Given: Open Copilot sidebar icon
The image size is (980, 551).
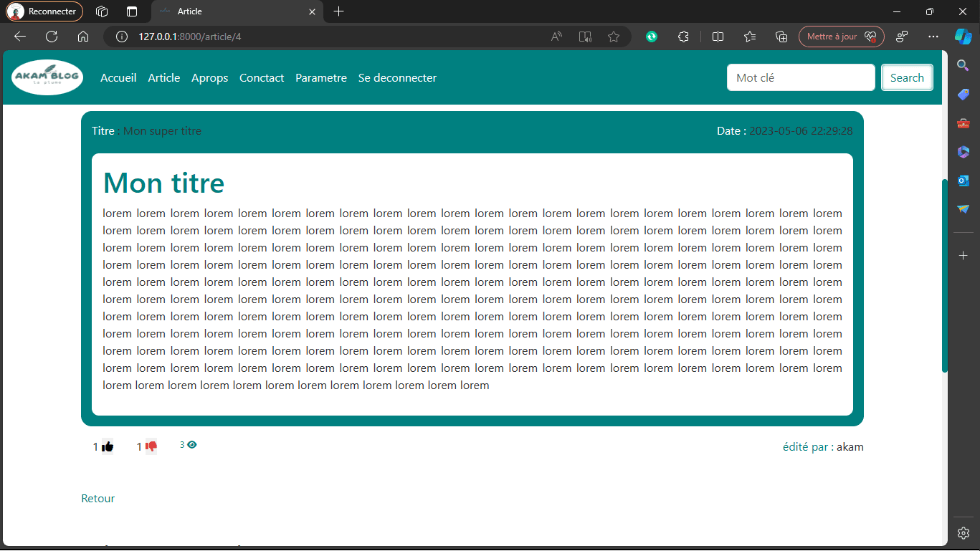Looking at the screenshot, I should pos(963,37).
